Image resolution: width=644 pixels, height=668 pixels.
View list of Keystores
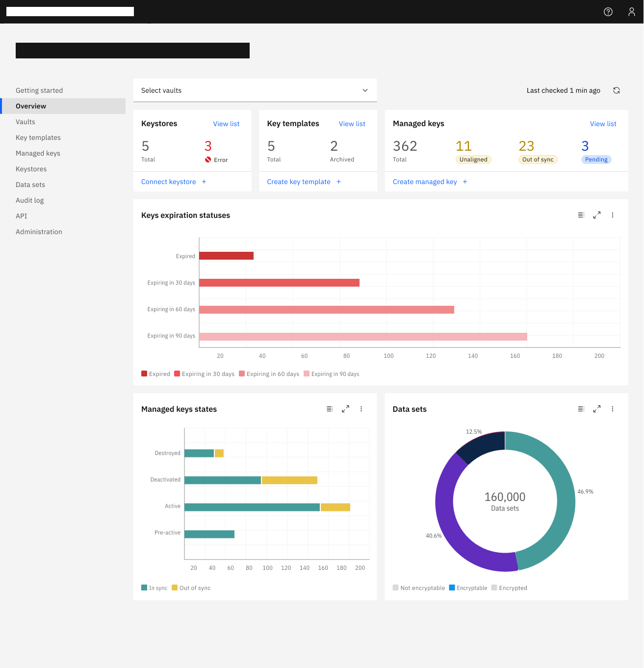tap(226, 124)
